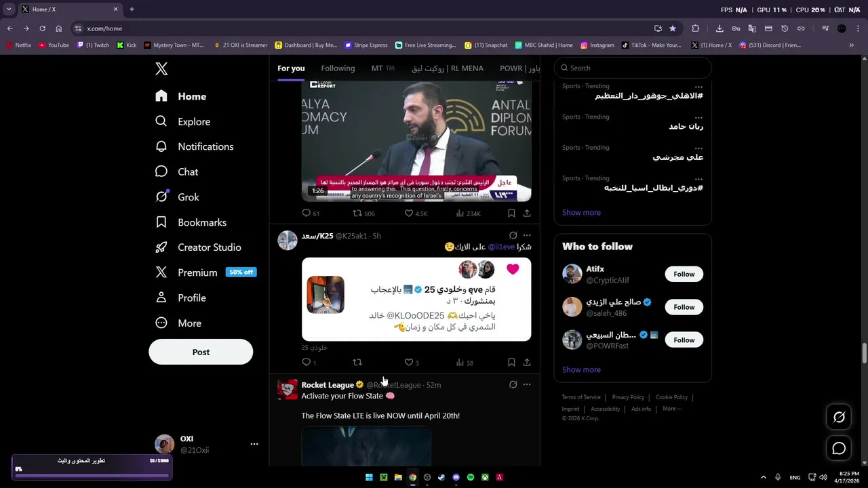
Task: Open the notification screenshot image in K25 post
Action: (416, 299)
